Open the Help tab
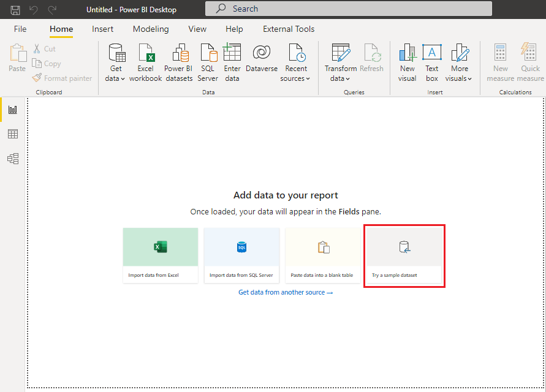Image resolution: width=546 pixels, height=392 pixels. point(234,29)
